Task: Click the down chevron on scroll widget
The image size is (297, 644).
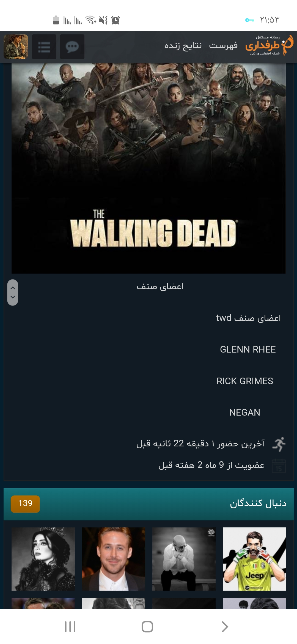Action: pos(13,297)
